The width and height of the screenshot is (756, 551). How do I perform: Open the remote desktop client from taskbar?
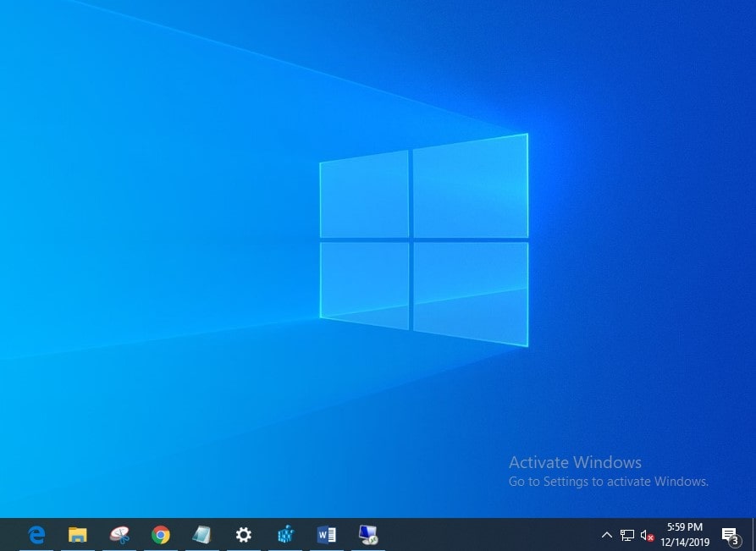click(x=368, y=535)
